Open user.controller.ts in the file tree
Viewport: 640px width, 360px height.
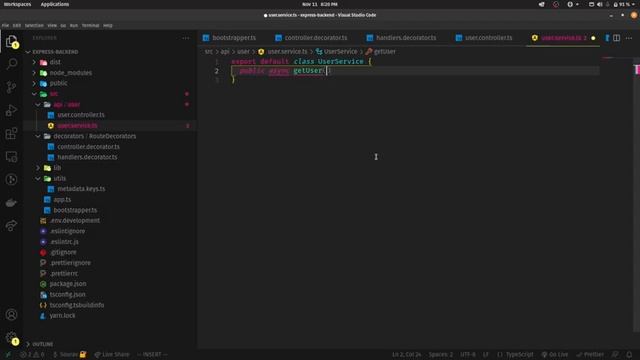(x=81, y=115)
